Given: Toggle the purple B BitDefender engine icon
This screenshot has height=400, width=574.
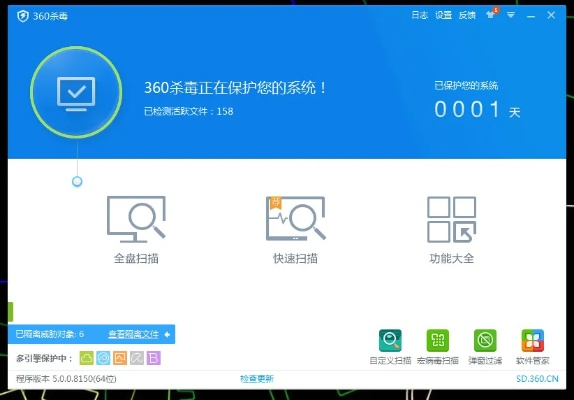Looking at the screenshot, I should pos(154,358).
